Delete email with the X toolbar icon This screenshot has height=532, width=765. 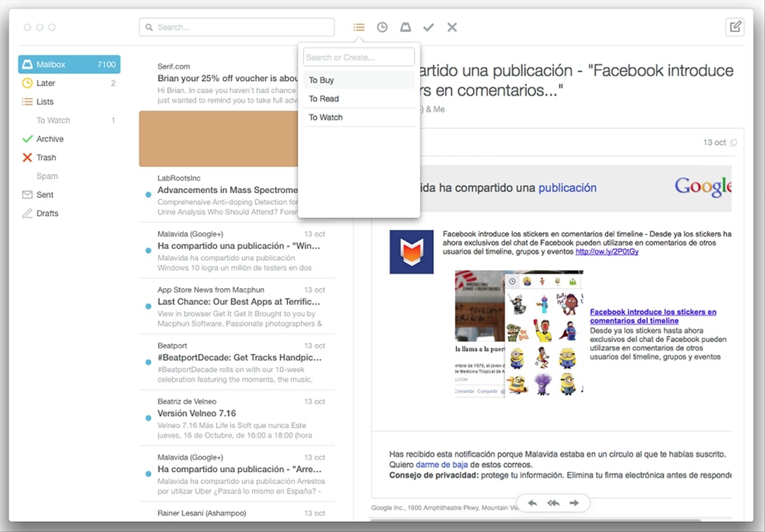[x=452, y=27]
